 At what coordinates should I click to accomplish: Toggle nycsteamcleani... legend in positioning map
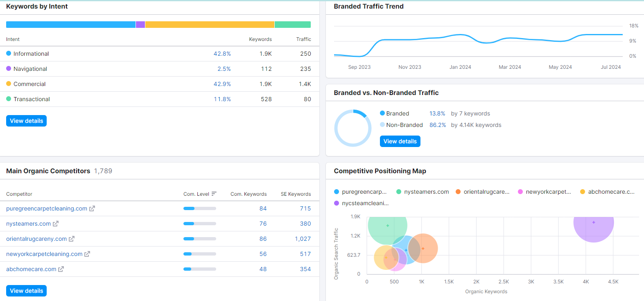click(x=362, y=203)
